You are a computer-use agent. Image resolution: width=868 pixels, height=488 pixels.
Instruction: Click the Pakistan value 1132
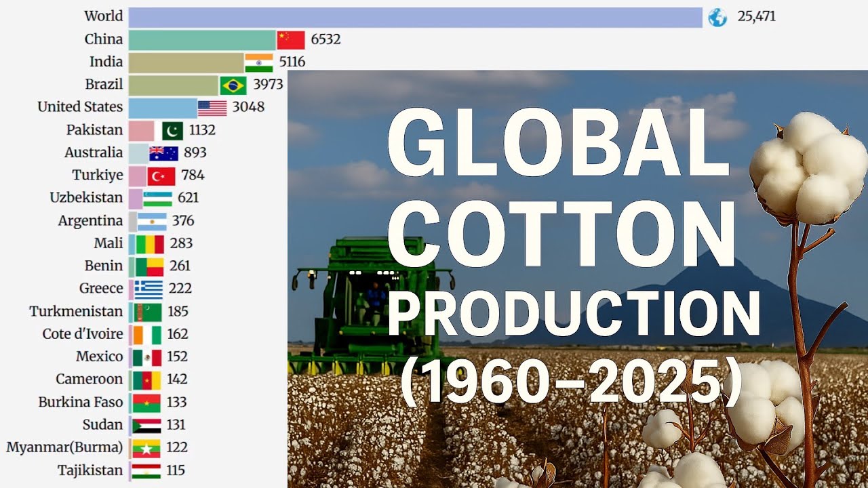[x=202, y=131]
